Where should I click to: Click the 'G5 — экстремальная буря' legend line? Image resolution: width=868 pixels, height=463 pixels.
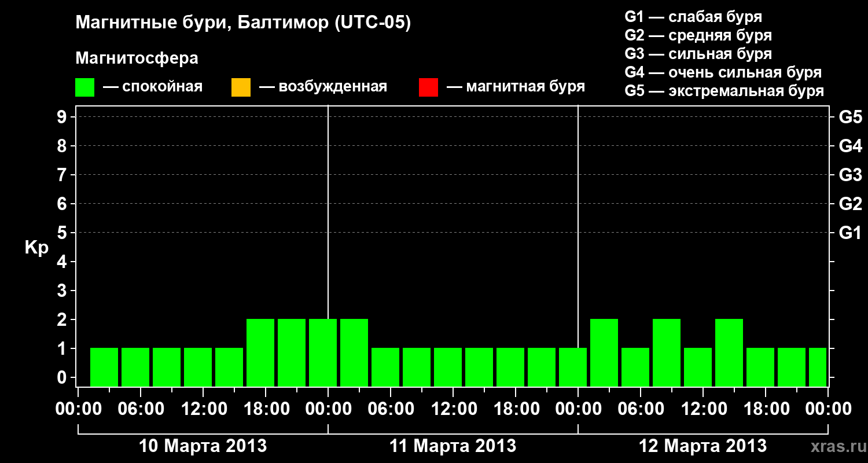point(724,91)
